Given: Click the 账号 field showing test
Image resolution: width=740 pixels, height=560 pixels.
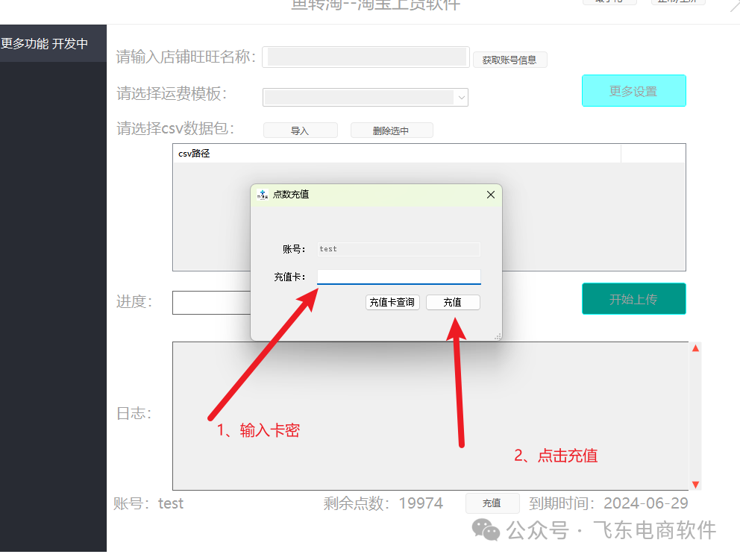Looking at the screenshot, I should [x=399, y=249].
